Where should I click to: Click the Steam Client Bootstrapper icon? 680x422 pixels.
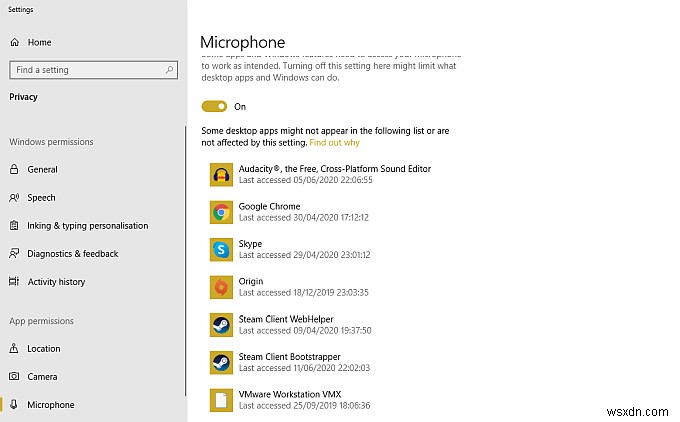tap(221, 363)
